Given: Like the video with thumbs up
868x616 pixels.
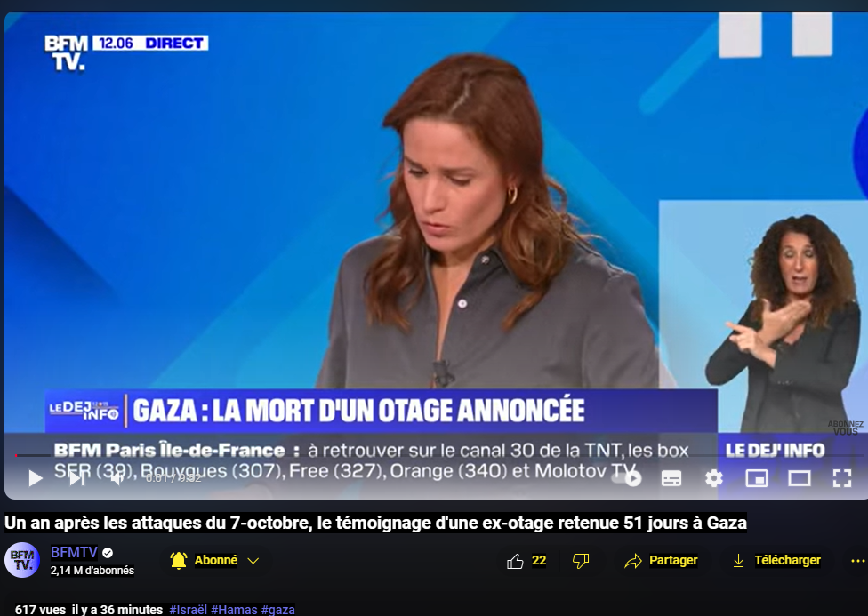Looking at the screenshot, I should click(526, 561).
